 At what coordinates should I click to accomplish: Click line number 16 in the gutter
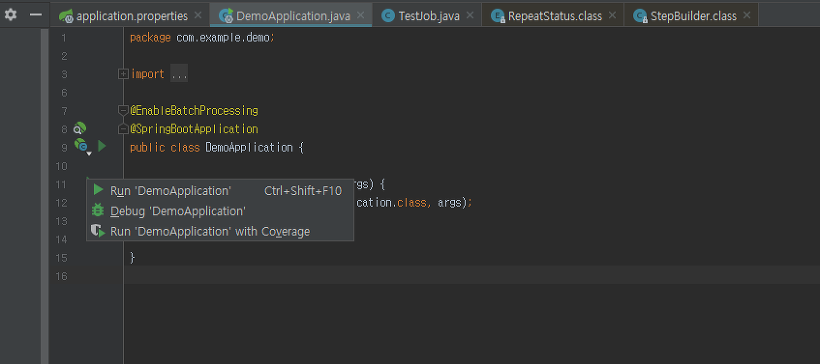[62, 276]
